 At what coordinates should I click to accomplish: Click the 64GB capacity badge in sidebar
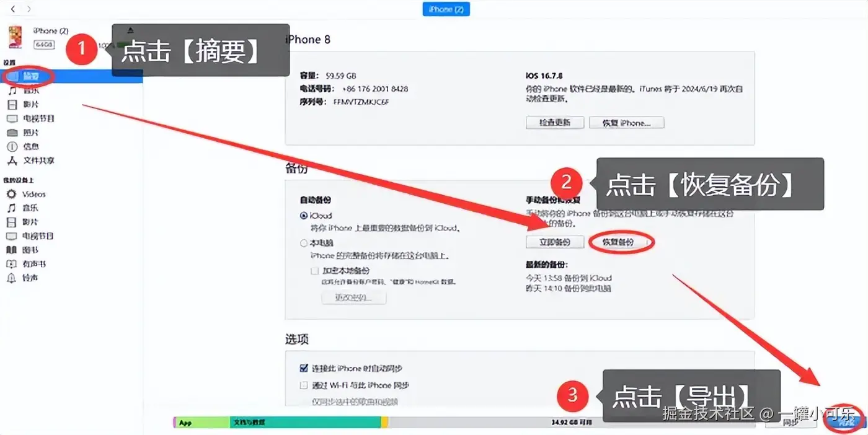click(x=44, y=45)
